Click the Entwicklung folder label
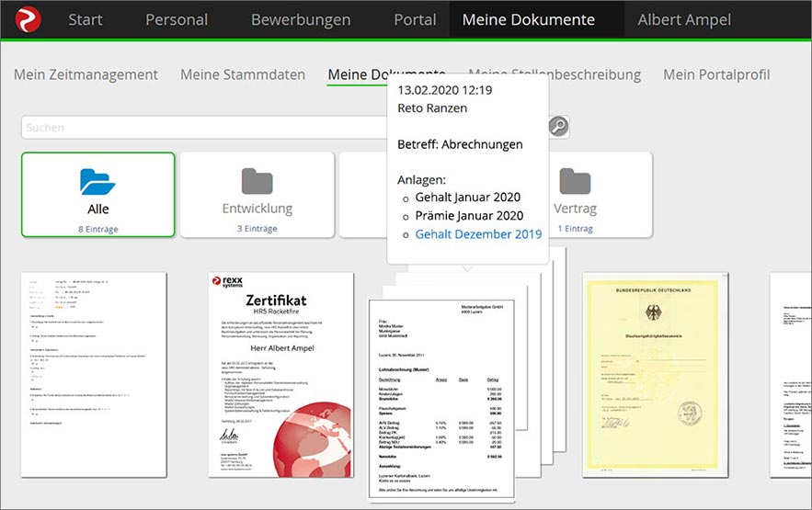Screen dimensions: 812x510 point(257,209)
